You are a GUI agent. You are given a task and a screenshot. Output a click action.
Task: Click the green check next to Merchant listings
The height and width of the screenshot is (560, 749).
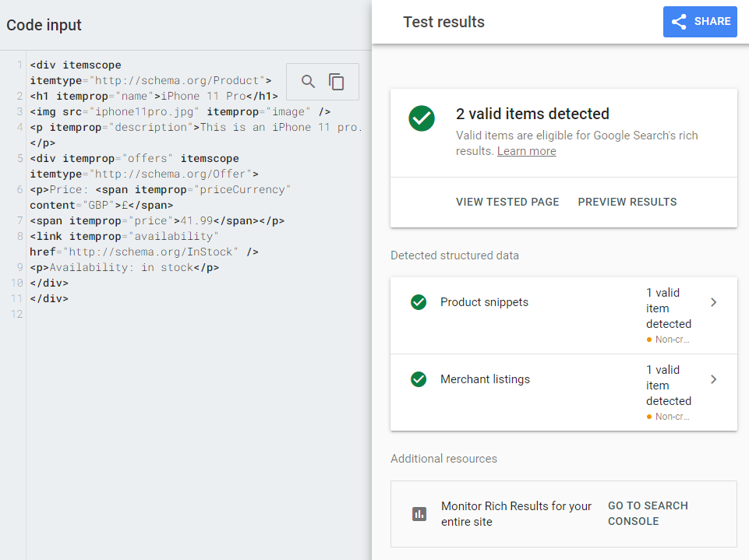[x=419, y=379]
